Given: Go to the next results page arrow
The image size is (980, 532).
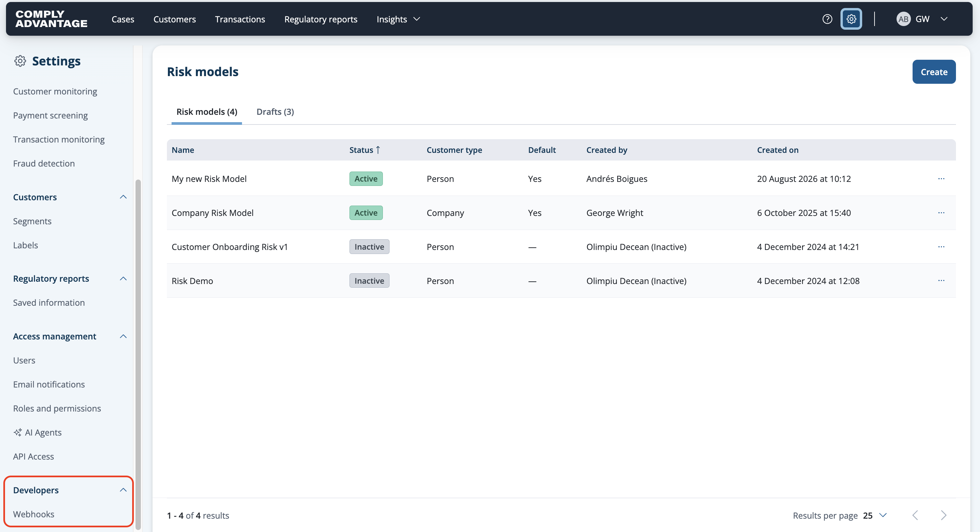Looking at the screenshot, I should [x=944, y=515].
